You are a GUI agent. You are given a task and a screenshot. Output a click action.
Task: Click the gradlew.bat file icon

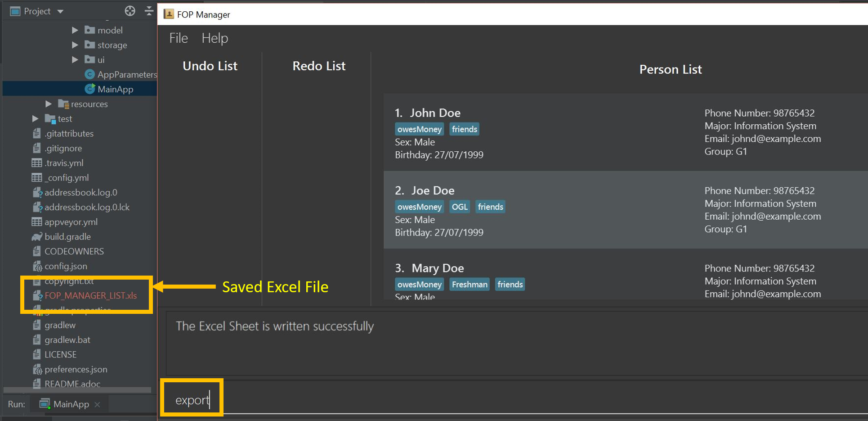pyautogui.click(x=37, y=340)
